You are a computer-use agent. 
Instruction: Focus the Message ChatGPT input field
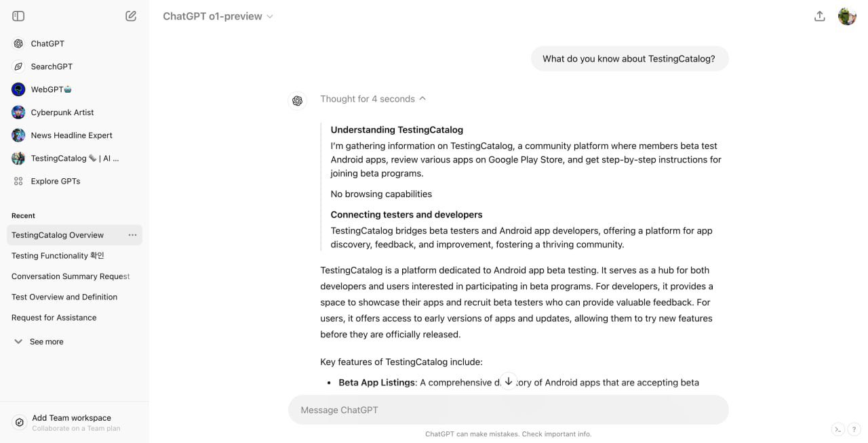coord(509,410)
